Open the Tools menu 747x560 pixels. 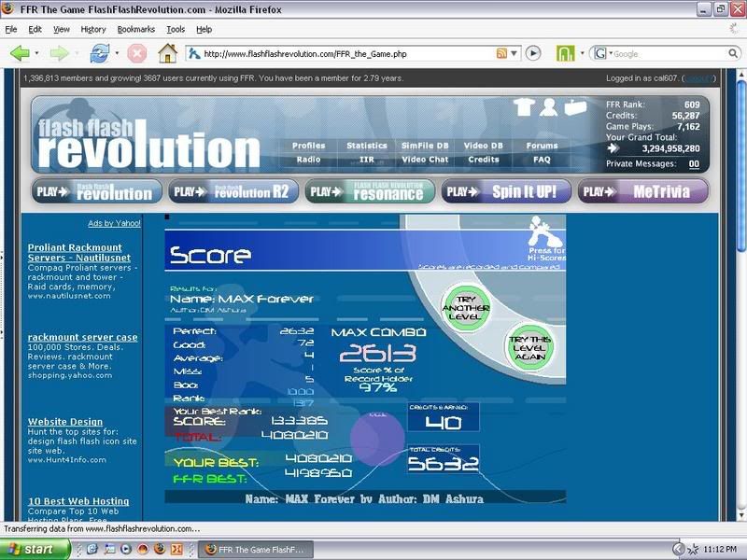(x=176, y=29)
